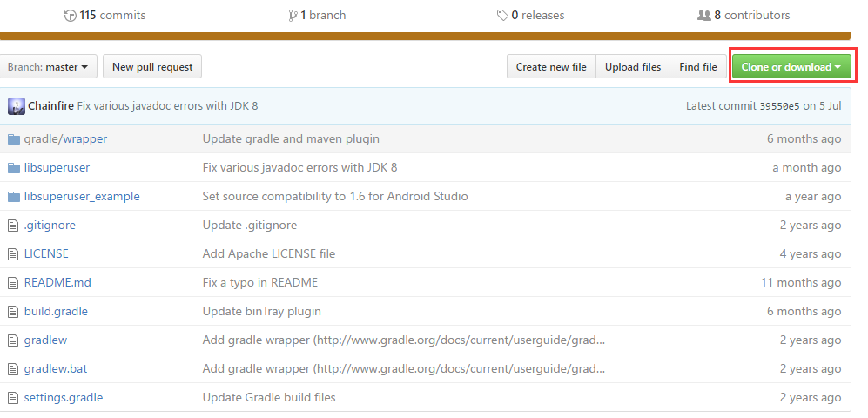Open the gradlew row's gradle wrapper commit
Viewport: 868px width, 418px height.
point(404,340)
